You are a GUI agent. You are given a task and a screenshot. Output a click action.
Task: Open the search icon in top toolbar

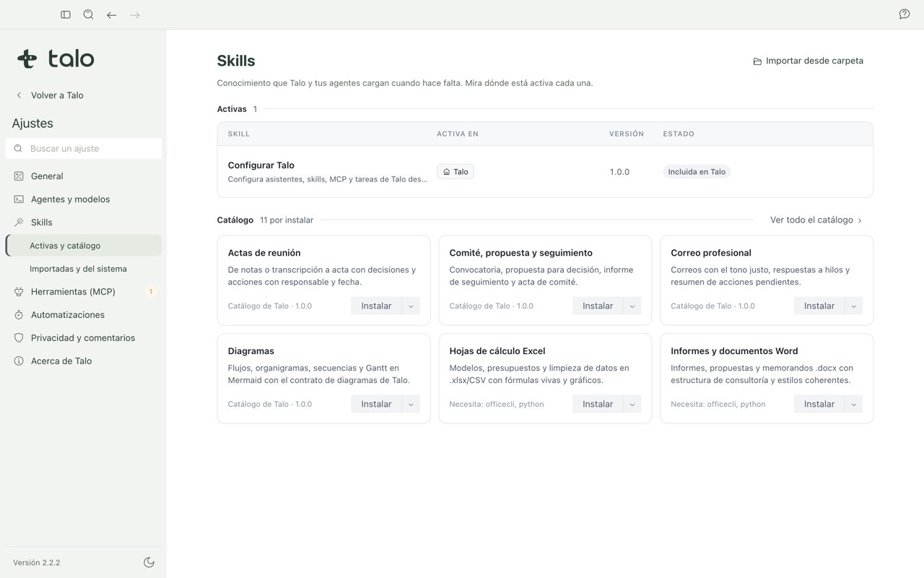89,14
